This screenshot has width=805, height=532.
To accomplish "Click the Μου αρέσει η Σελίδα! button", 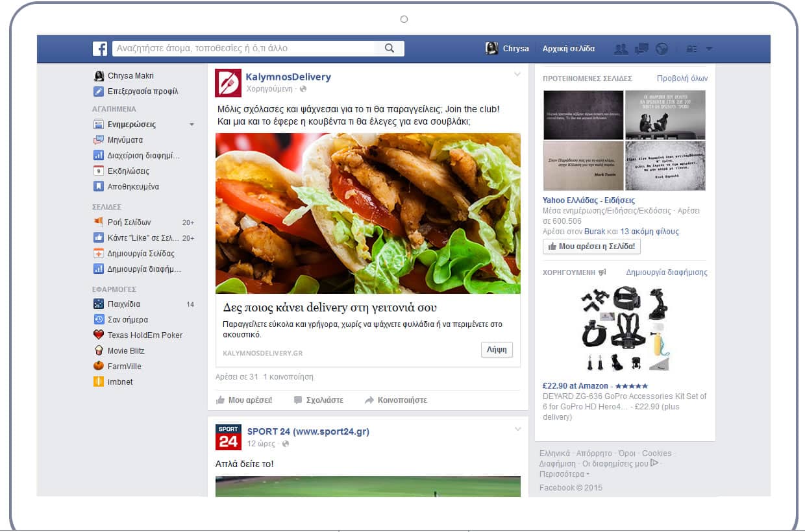I will (592, 247).
